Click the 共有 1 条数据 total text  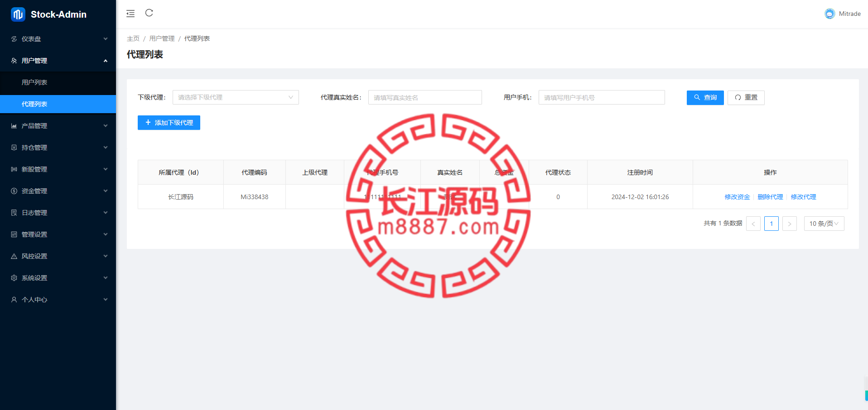(723, 224)
